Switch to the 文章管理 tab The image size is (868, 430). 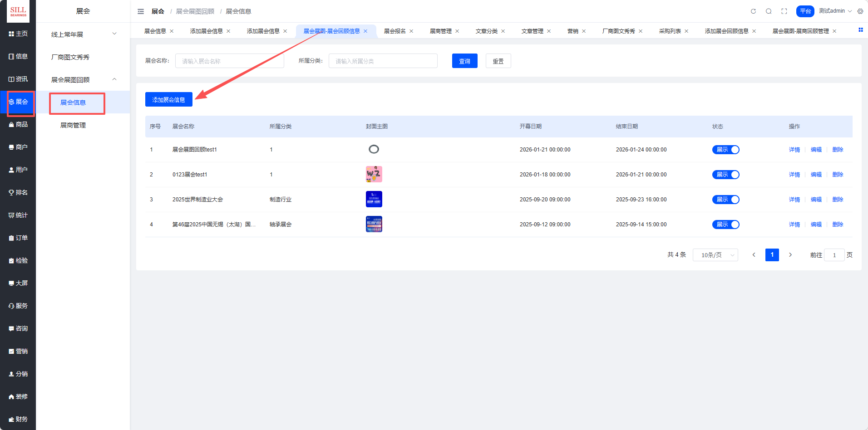pyautogui.click(x=532, y=31)
